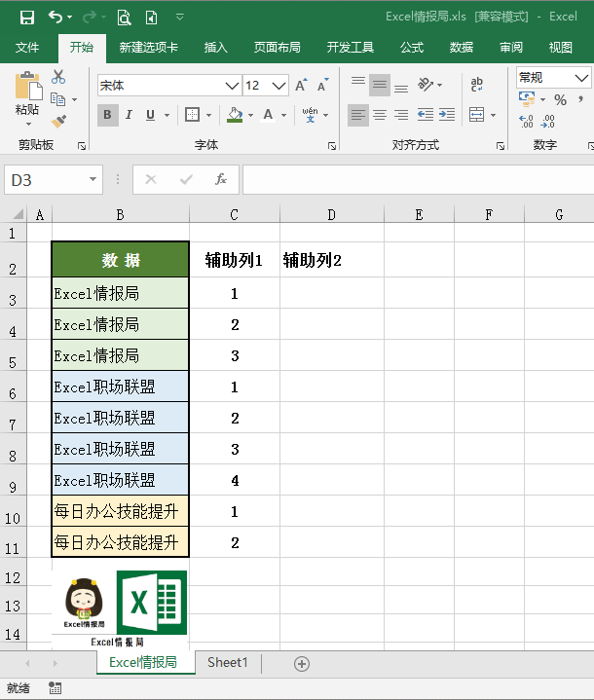Click the Wrap Text icon
This screenshot has width=594, height=700.
(476, 84)
